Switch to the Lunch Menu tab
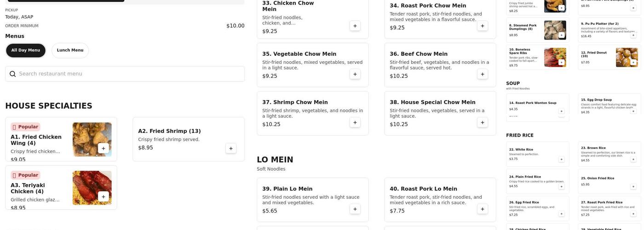The image size is (644, 230). (x=70, y=51)
